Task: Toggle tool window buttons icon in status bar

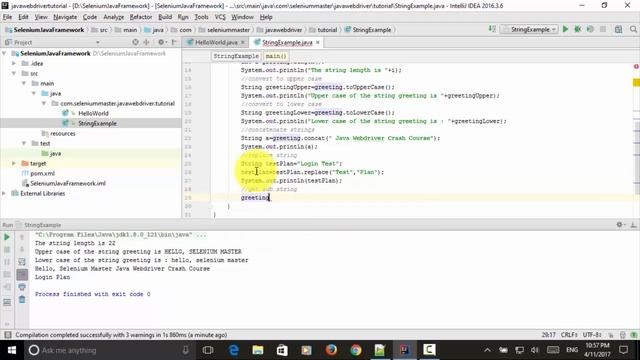Action: pyautogui.click(x=7, y=335)
